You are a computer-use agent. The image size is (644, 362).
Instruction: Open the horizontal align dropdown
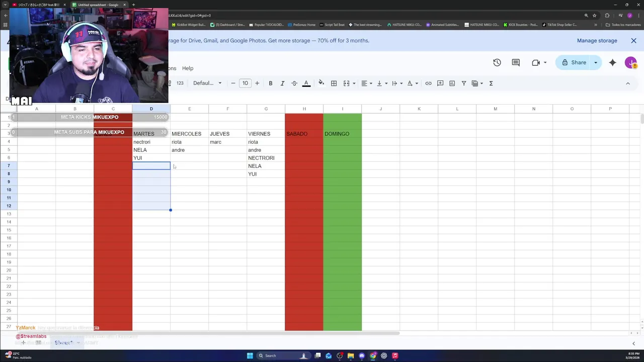click(x=367, y=83)
